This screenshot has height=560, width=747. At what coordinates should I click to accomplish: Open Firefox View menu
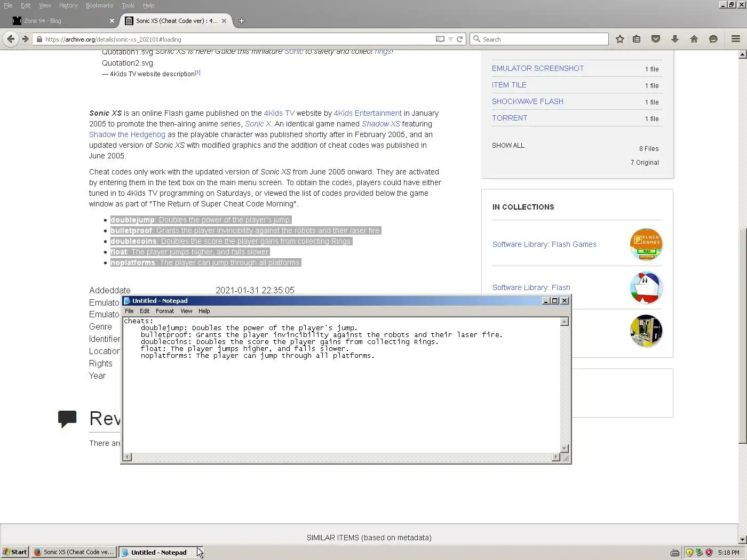click(x=45, y=5)
